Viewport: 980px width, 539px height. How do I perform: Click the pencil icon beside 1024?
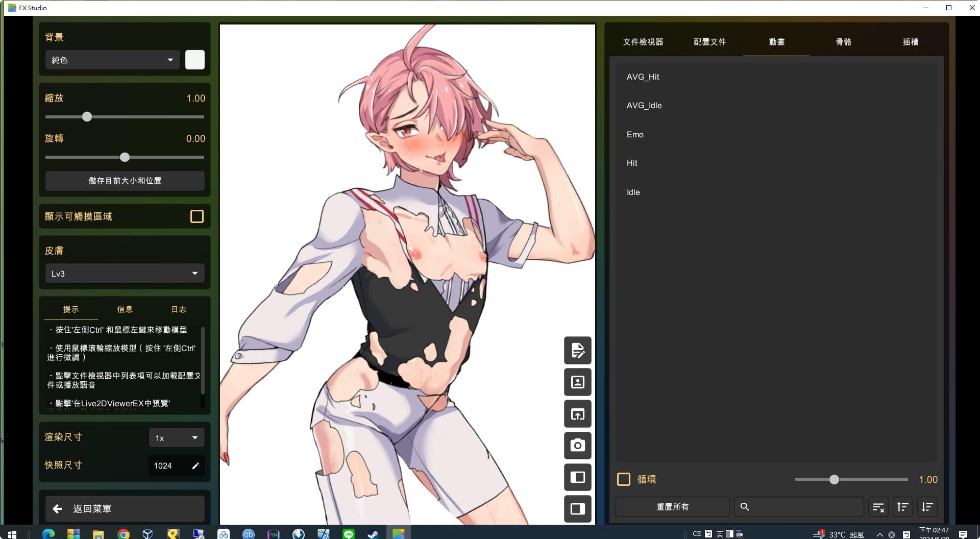[x=195, y=465]
